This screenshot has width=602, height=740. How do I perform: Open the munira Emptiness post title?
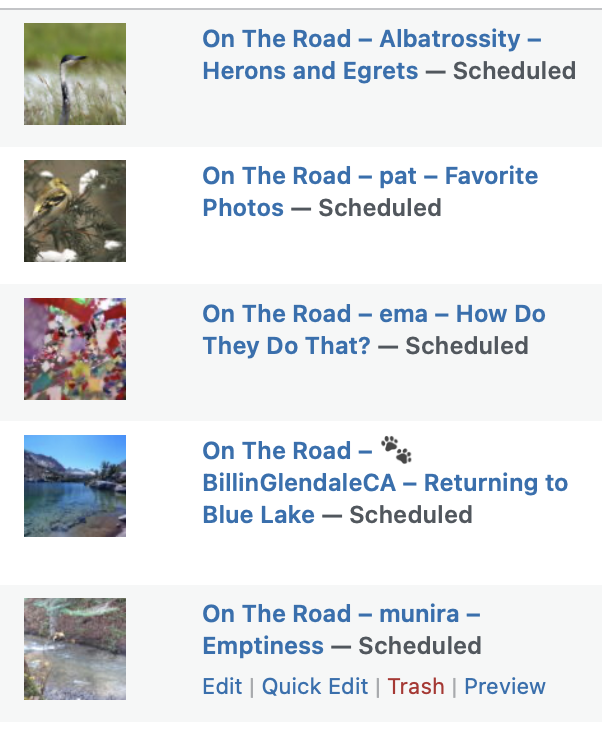(341, 614)
